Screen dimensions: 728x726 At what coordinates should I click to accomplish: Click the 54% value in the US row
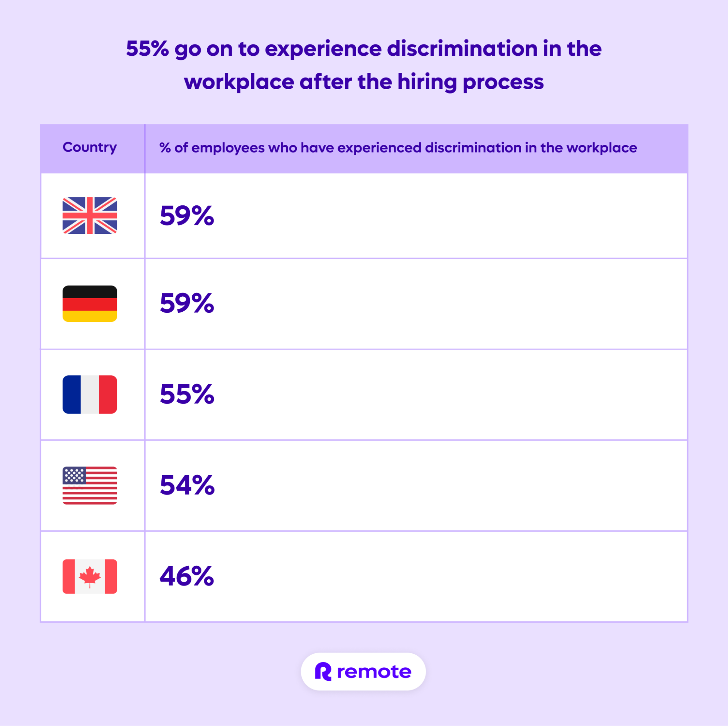[x=187, y=485]
